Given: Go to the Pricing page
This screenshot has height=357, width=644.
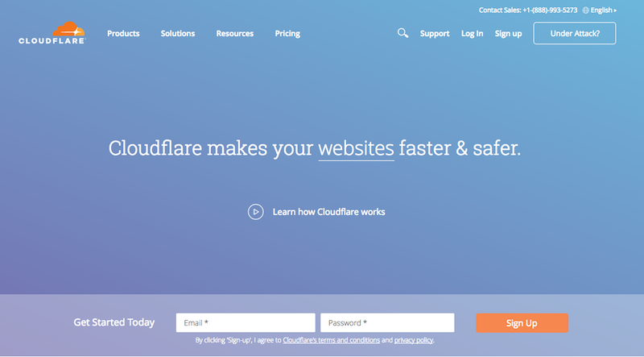Looking at the screenshot, I should pyautogui.click(x=287, y=34).
